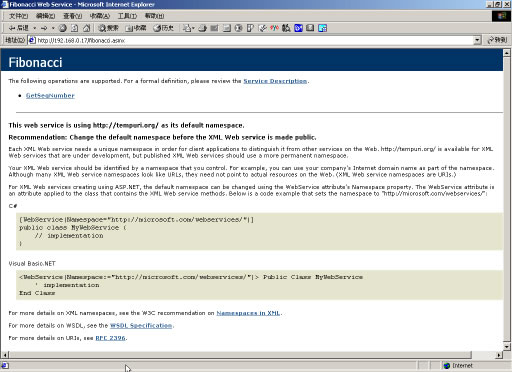Click the vertical scrollbar up arrow
Screen dimensions: 512x372
tap(507, 53)
